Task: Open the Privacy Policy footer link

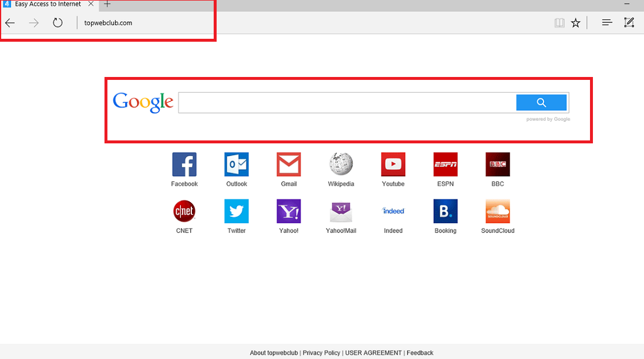Action: coord(321,353)
